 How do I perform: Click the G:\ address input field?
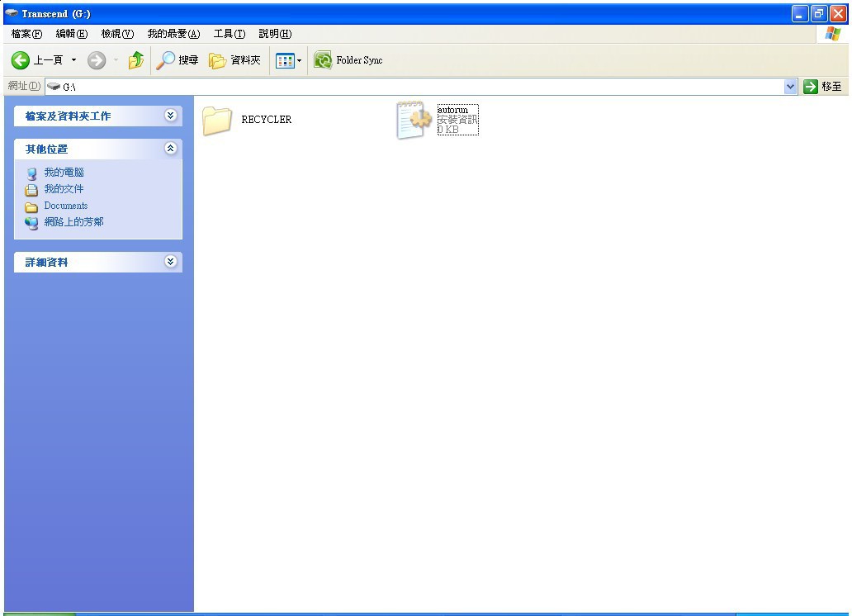[414, 87]
